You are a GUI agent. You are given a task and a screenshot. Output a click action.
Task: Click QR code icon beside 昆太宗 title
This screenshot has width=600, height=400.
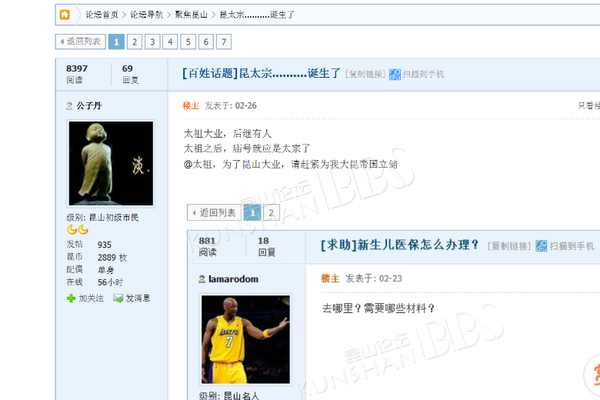[x=395, y=74]
